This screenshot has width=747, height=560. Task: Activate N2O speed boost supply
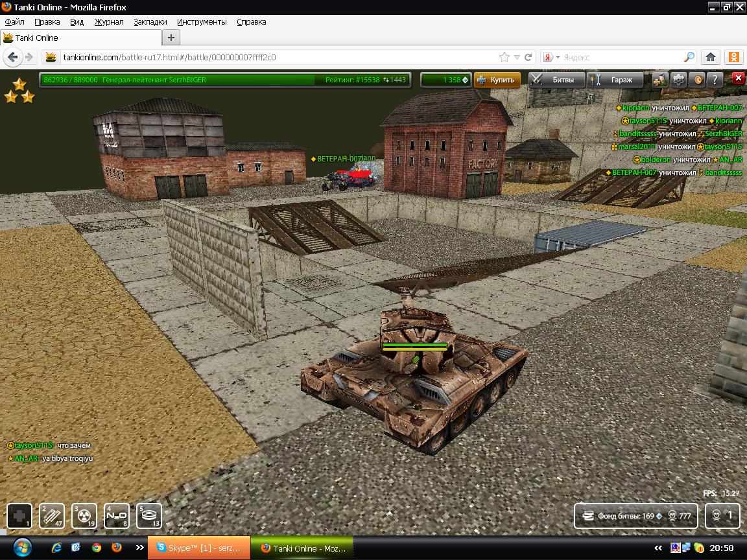(117, 516)
